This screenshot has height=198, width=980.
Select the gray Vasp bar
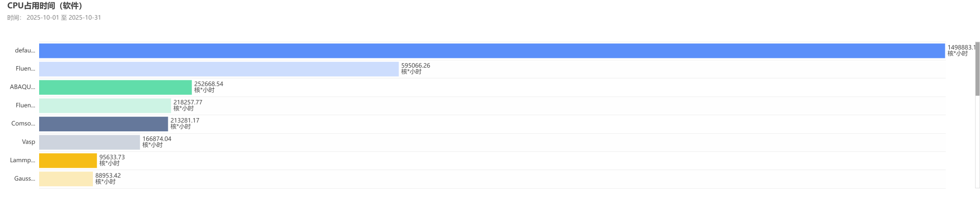tap(89, 142)
